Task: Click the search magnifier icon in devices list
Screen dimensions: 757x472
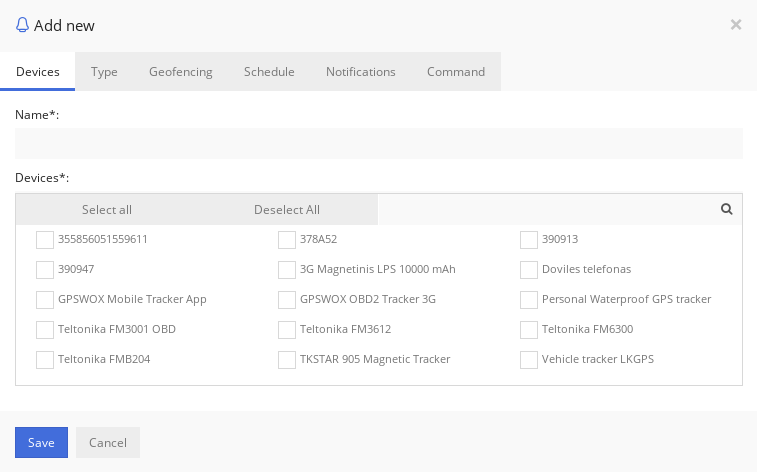Action: click(x=727, y=209)
